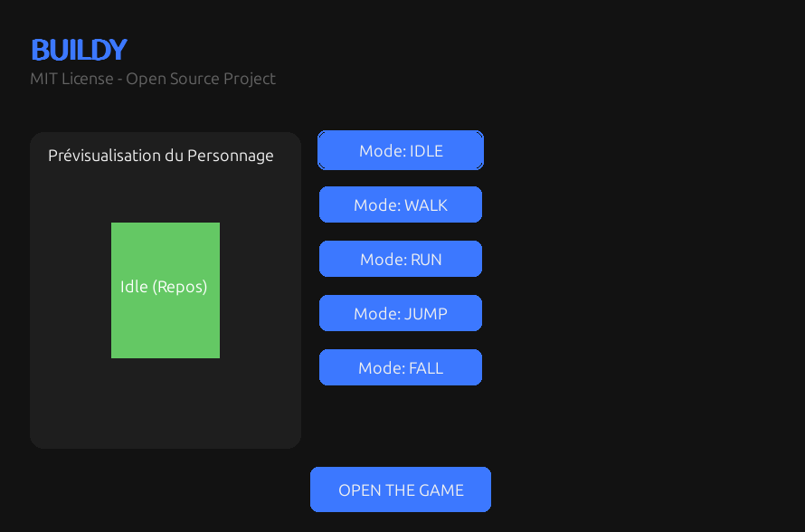Set Mode: FALL

pyautogui.click(x=401, y=367)
